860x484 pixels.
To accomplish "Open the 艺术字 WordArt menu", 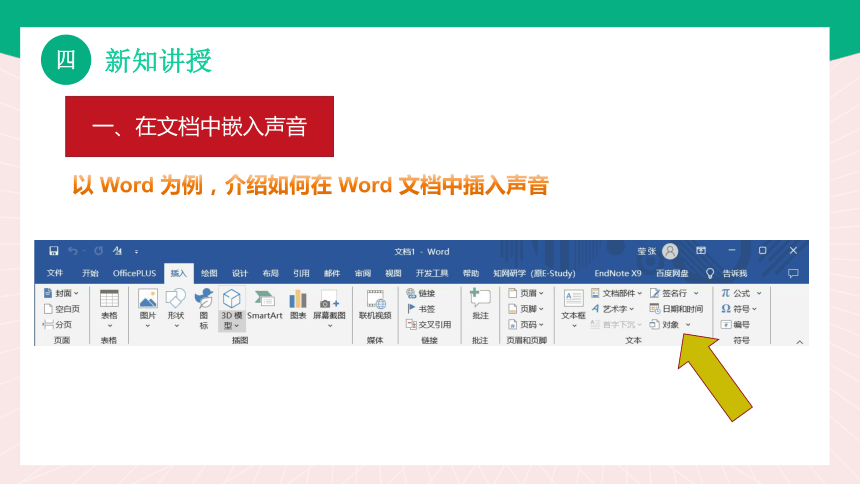I will coord(612,308).
